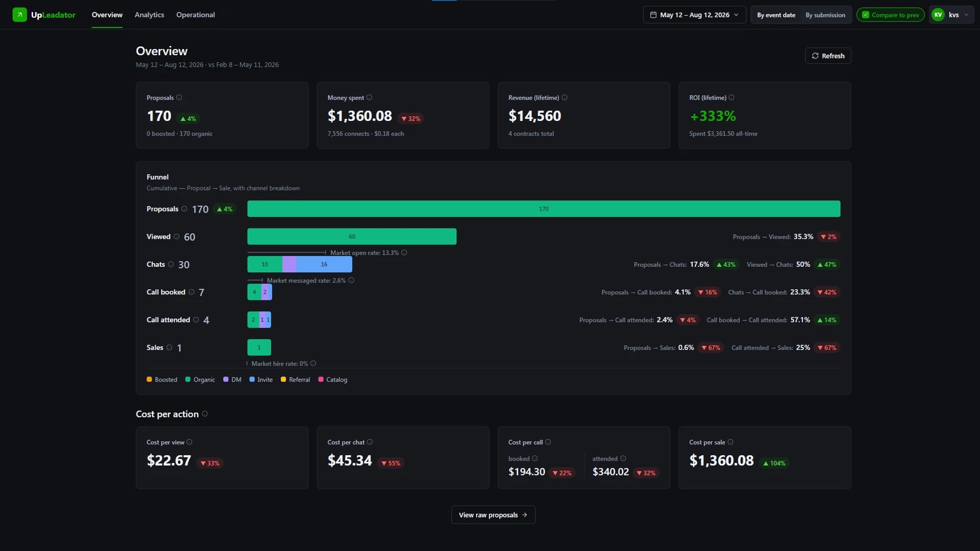
Task: Click the $194.30 booked call cost
Action: pyautogui.click(x=527, y=472)
